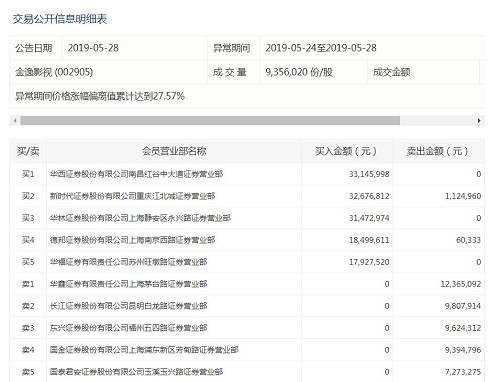The height and width of the screenshot is (382, 500).
Task: Select sell amount 60,333
Action: tap(469, 240)
